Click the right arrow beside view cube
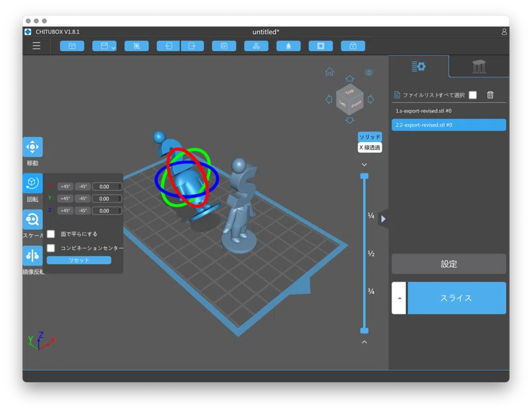 [371, 100]
